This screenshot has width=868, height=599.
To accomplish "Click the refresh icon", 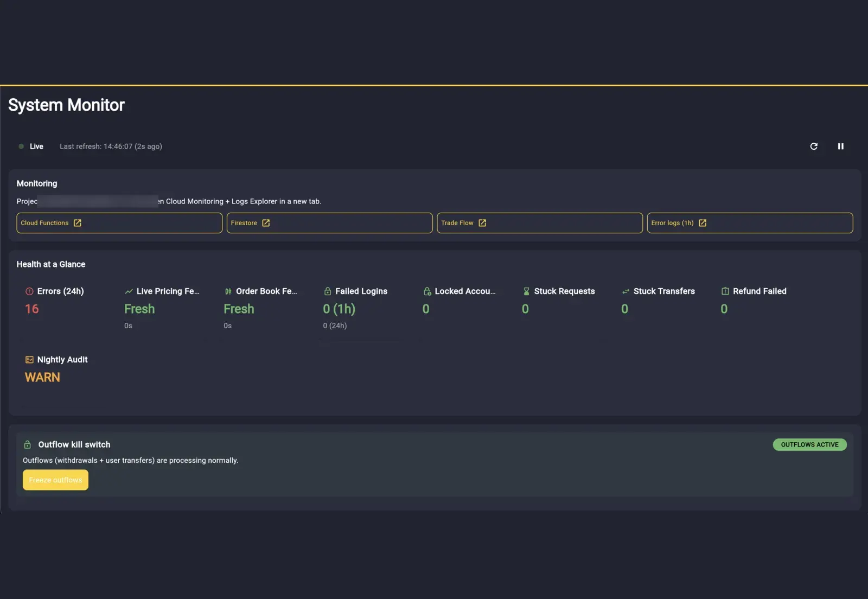I will pos(814,146).
